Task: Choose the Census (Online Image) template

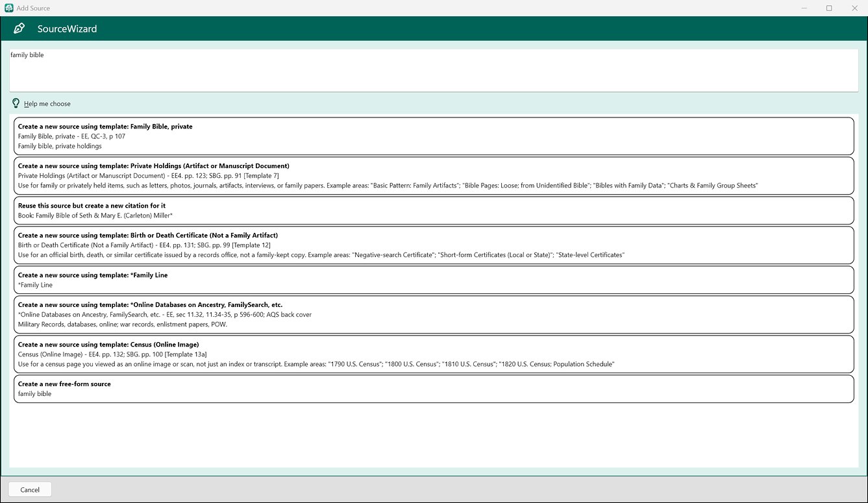Action: 434,354
